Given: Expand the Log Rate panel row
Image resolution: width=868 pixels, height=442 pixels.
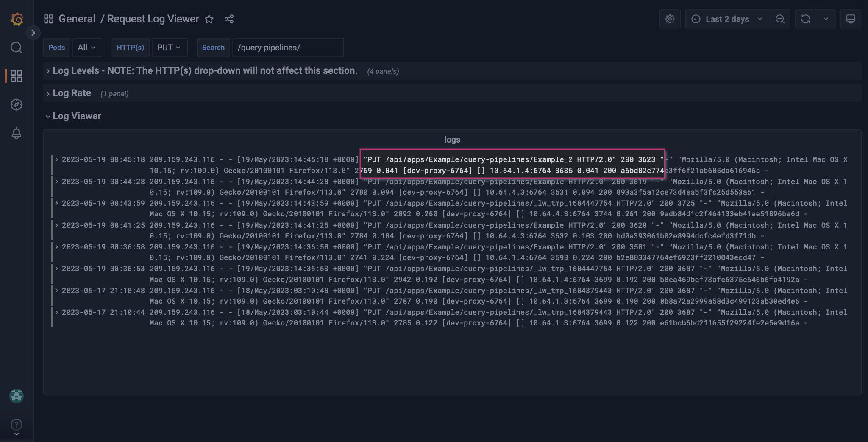Looking at the screenshot, I should [x=71, y=93].
